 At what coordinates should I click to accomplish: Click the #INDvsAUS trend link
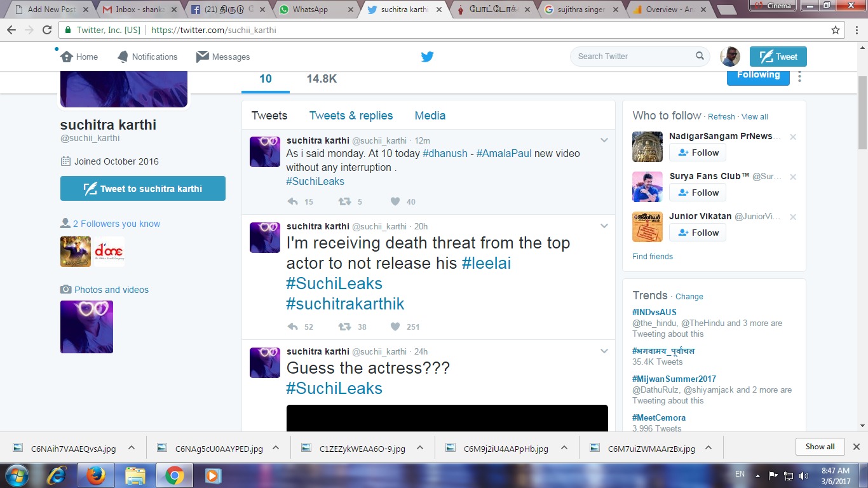(654, 312)
